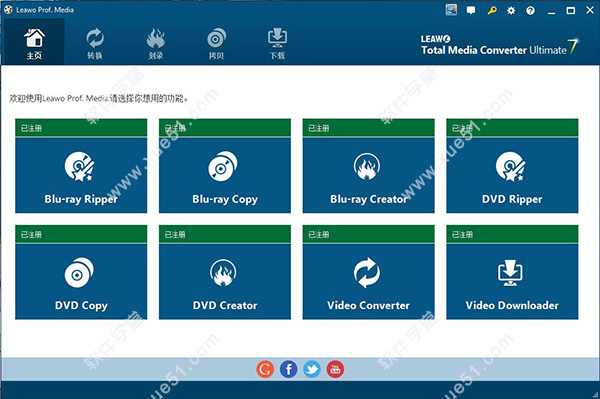Screen dimensions: 600x399
Task: Click the 已注册 label above DVD Copy
Action: [x=31, y=235]
